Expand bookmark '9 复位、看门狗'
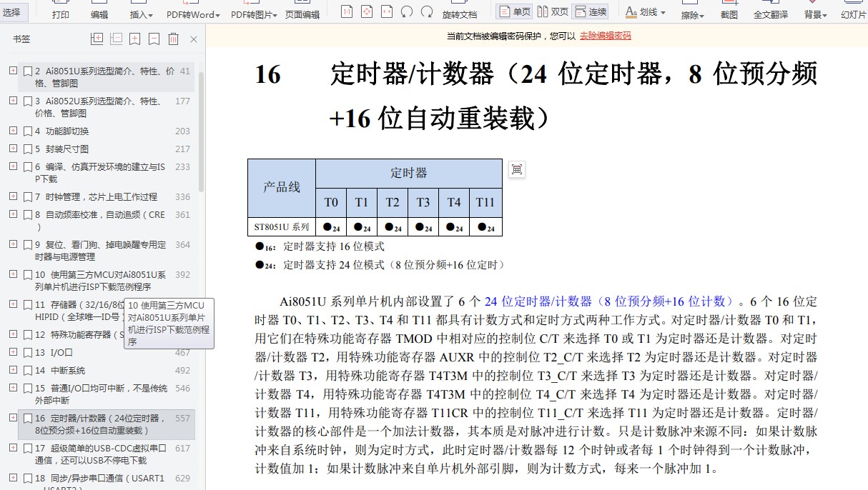Screen dimensions: 868x490 pos(13,244)
